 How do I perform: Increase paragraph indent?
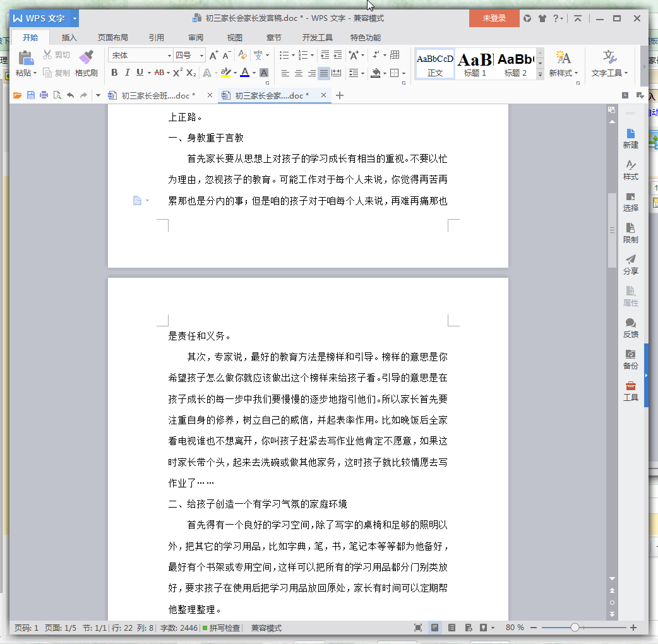tap(338, 55)
